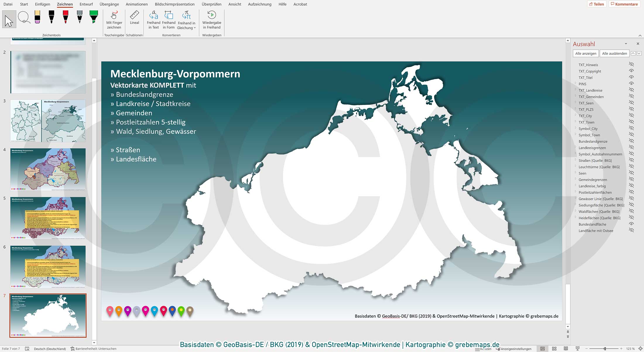Activate the Lineal ruler tool
This screenshot has height=352, width=644.
pos(134,19)
